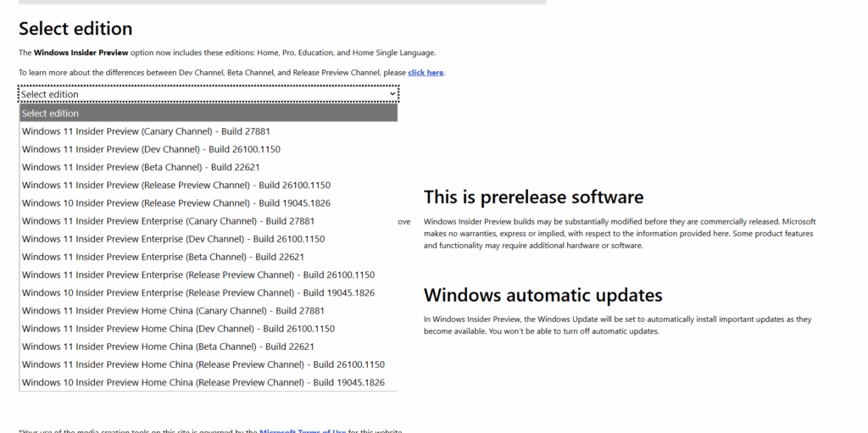This screenshot has width=868, height=433.
Task: Select Windows 11 Enterprise Dev Channel option
Action: click(173, 239)
